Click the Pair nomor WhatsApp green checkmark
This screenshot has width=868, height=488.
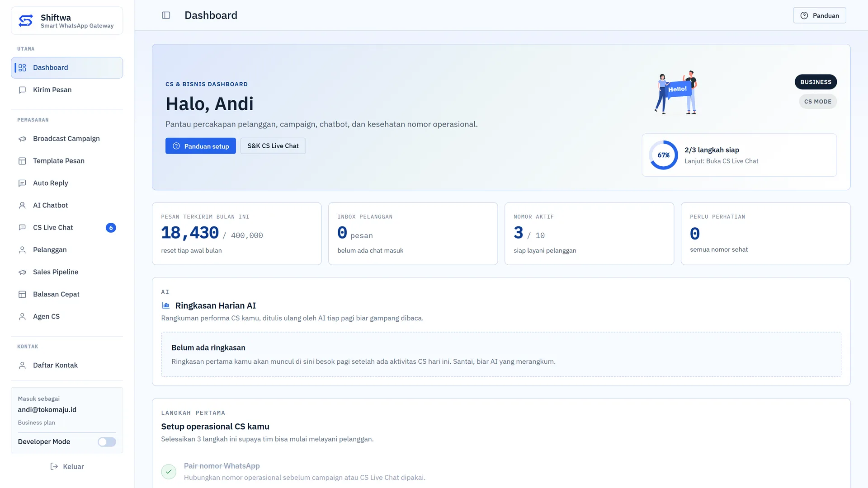[x=169, y=472]
